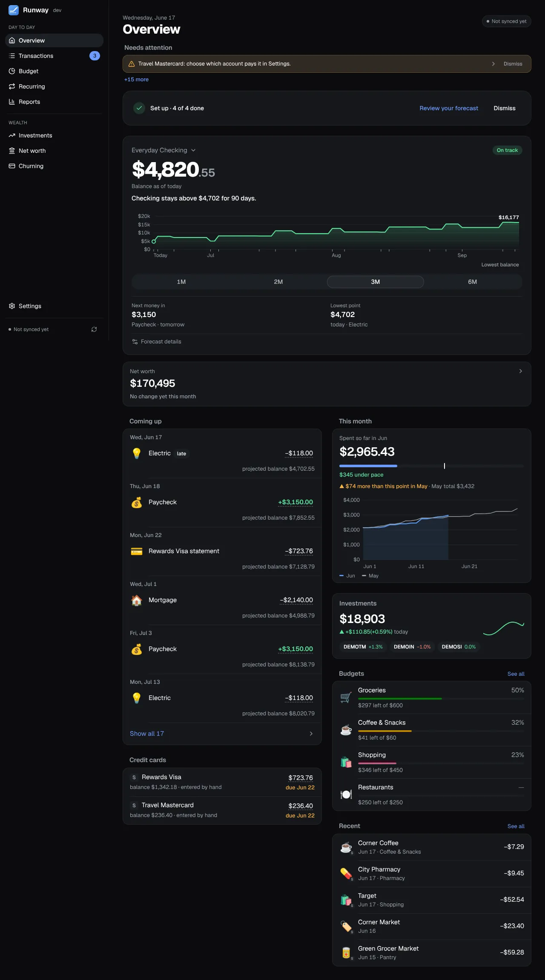Expand the Travel Mastercard alert chevron
545x980 pixels.
coord(493,64)
